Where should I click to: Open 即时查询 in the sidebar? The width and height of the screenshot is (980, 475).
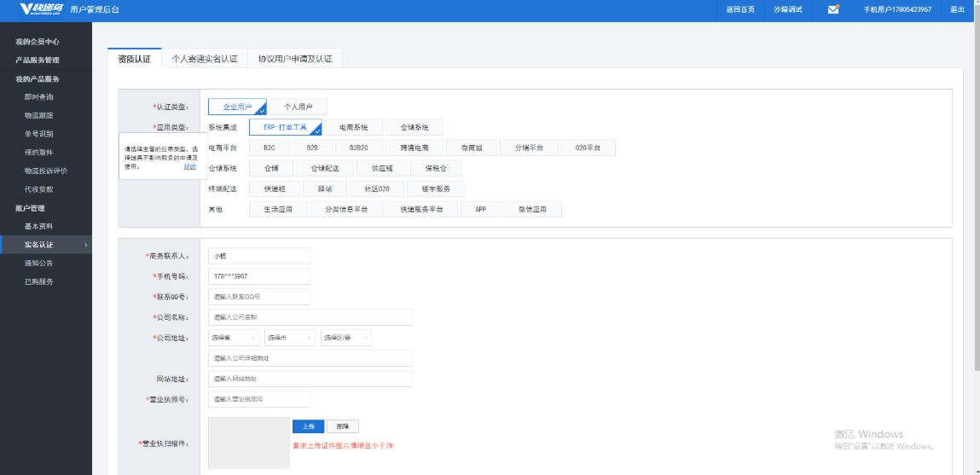point(38,97)
